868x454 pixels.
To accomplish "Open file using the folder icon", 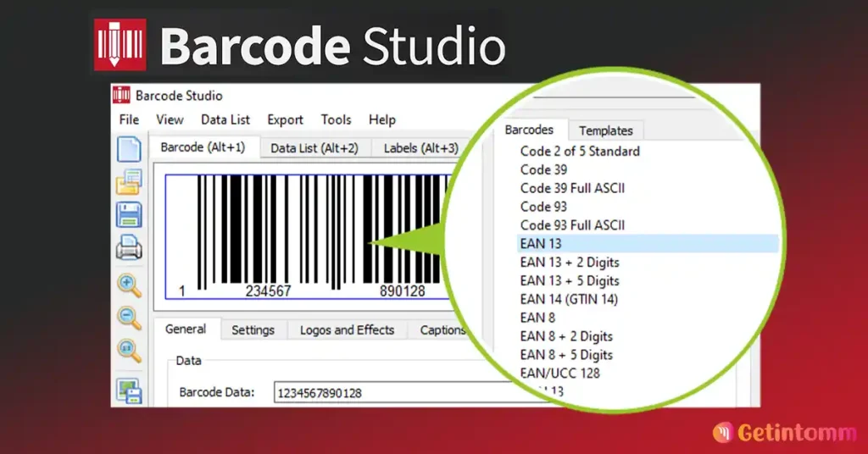I will coord(129,182).
